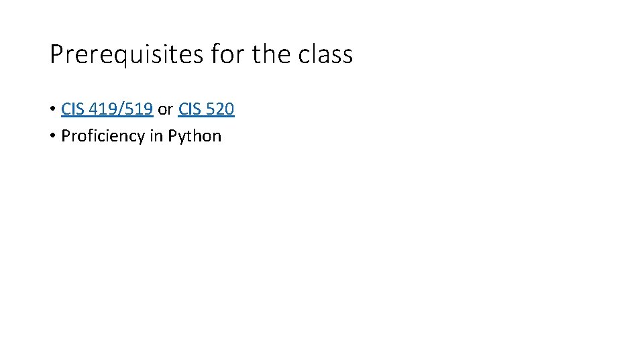This screenshot has height=362, width=644.
Task: Click the empty slide area below the bullets
Action: 322,255
